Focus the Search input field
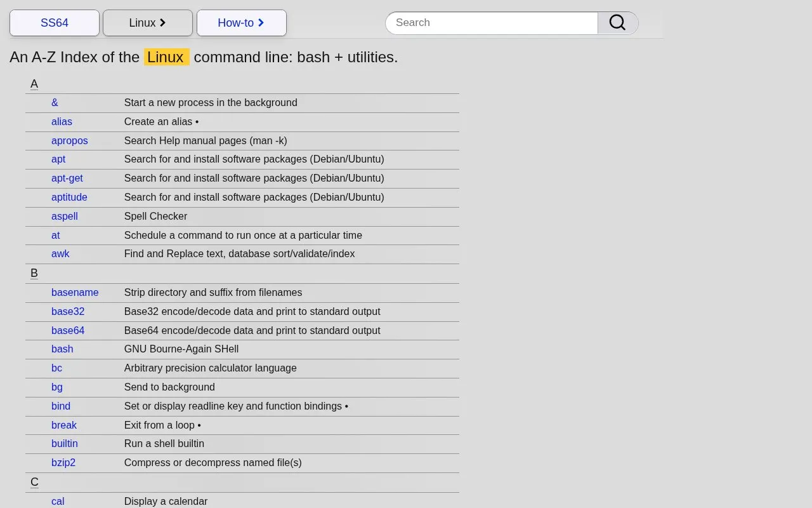The image size is (812, 508). coord(492,23)
